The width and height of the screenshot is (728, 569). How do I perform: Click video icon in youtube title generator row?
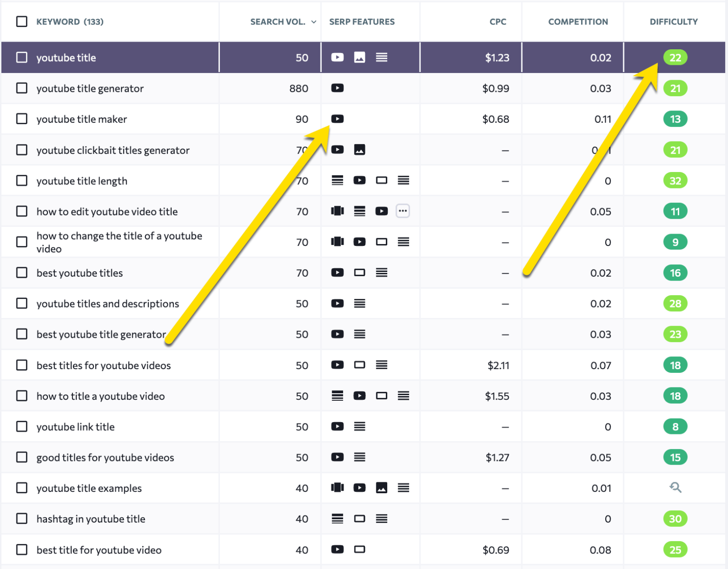[337, 88]
